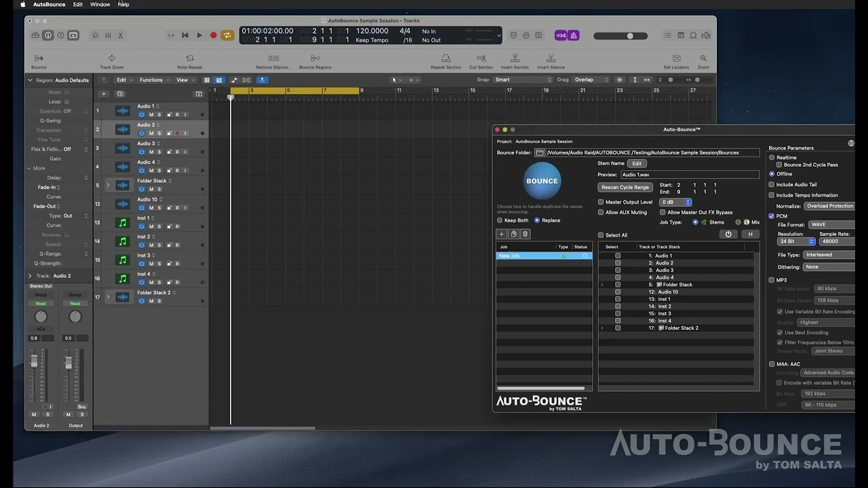
Task: Click the Stem Name Edit button
Action: point(637,163)
